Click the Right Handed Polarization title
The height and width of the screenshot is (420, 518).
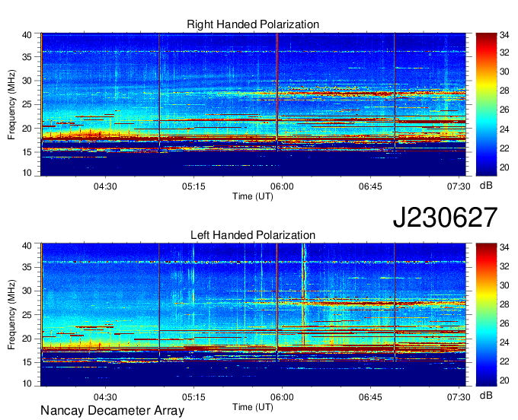tap(253, 24)
